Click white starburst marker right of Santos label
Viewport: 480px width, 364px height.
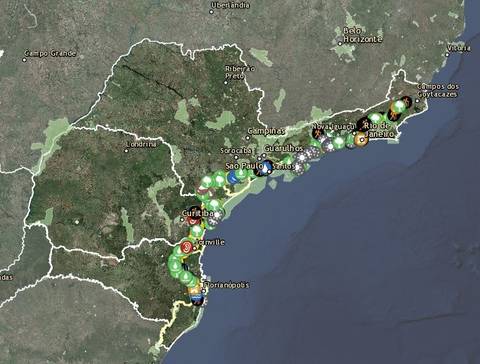tap(298, 168)
